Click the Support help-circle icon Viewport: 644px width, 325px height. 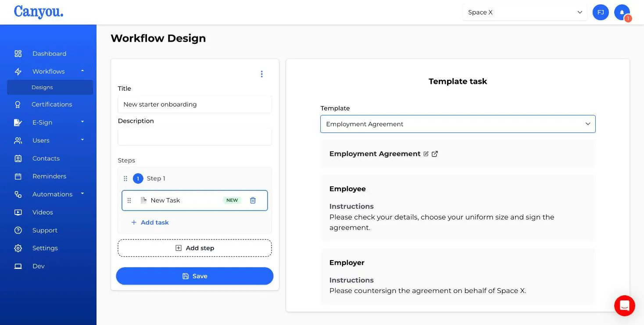(x=18, y=230)
